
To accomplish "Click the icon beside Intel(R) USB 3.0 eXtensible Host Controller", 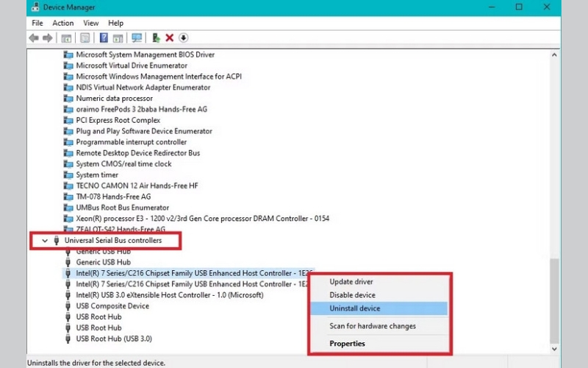I will 68,295.
